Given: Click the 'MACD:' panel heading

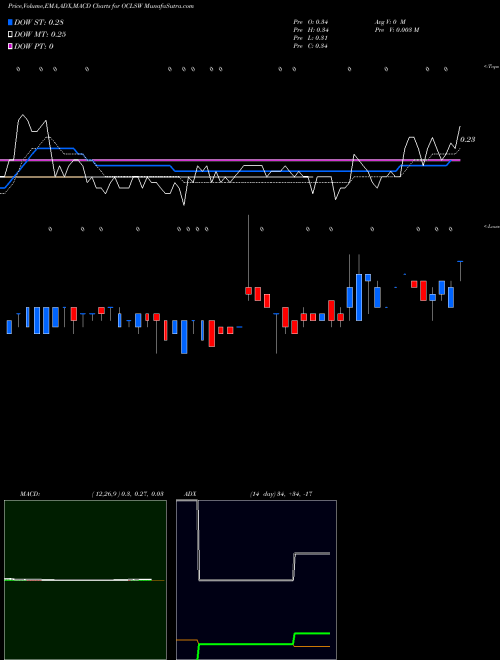Looking at the screenshot, I should [x=30, y=494].
